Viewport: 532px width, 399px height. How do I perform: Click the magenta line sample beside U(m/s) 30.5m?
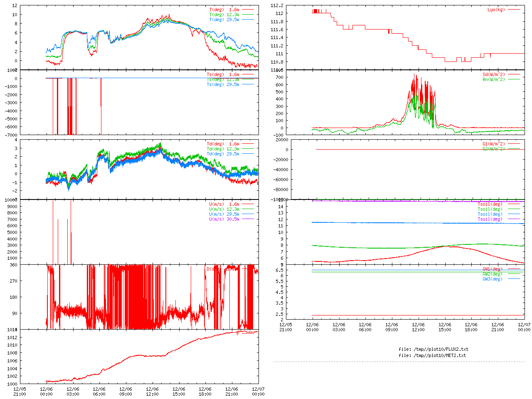(248, 219)
